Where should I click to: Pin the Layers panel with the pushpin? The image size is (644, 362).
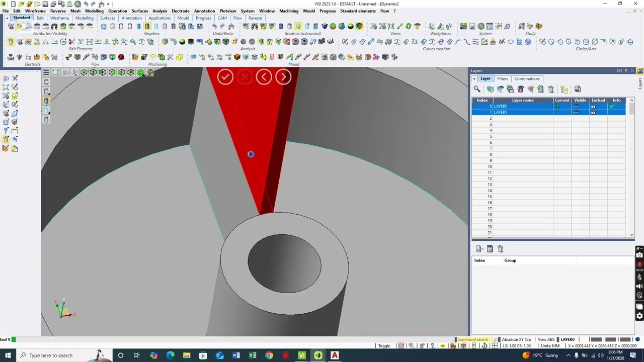coord(626,71)
